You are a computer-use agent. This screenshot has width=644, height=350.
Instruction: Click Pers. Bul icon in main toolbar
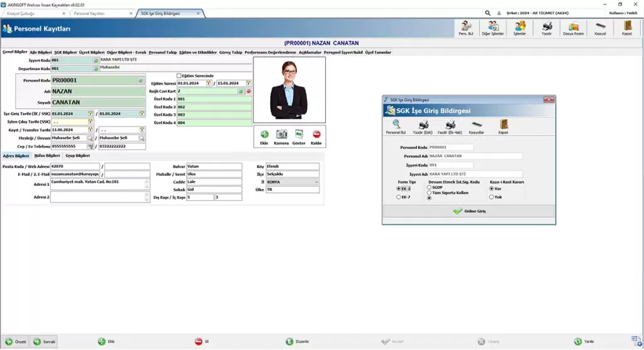tap(466, 28)
